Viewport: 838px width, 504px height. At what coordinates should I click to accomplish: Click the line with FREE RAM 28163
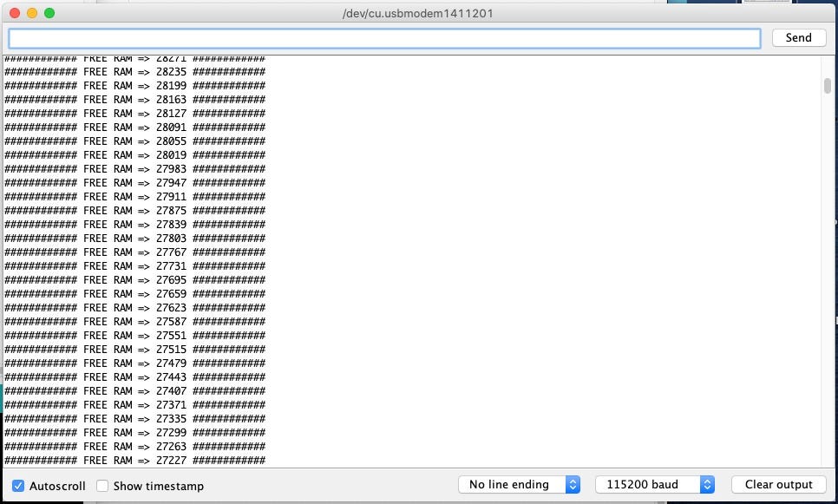[x=134, y=100]
